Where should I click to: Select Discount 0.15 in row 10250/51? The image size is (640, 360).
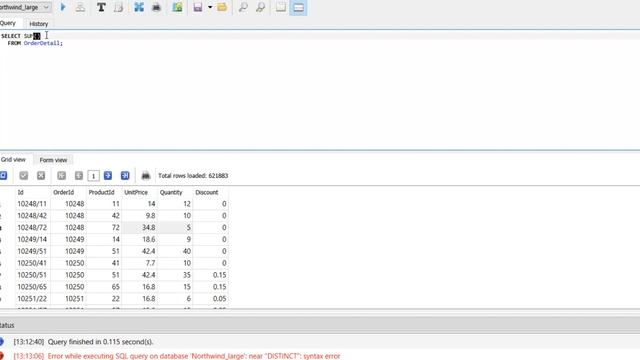[211, 275]
